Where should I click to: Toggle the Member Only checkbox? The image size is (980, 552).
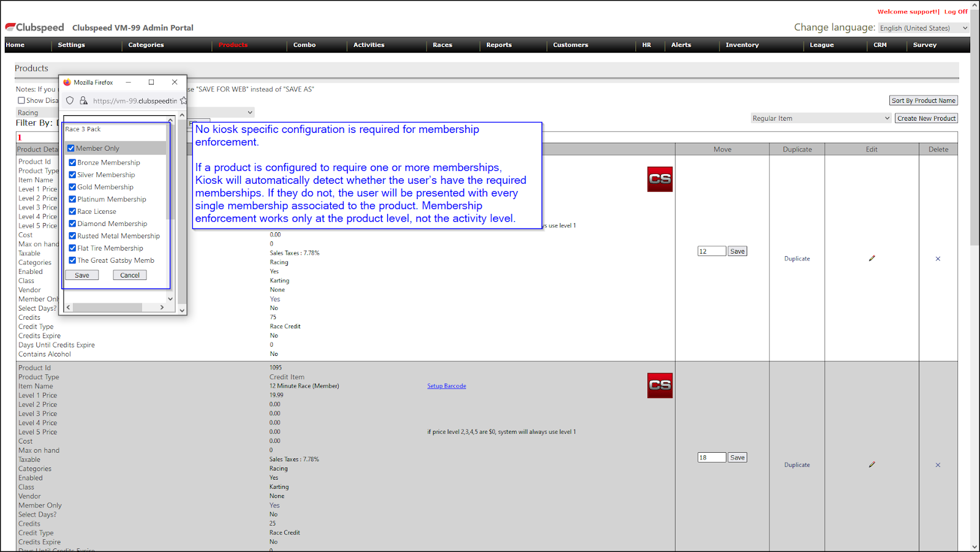coord(71,148)
